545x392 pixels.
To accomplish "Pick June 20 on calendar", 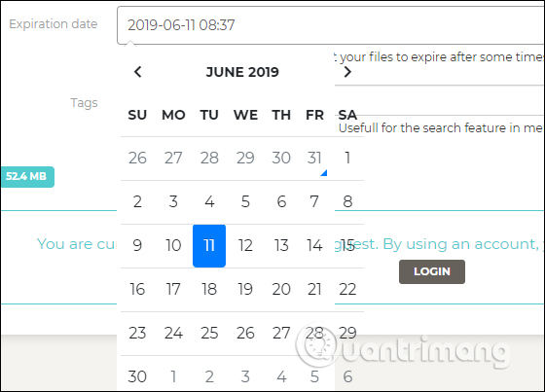I will click(x=281, y=290).
